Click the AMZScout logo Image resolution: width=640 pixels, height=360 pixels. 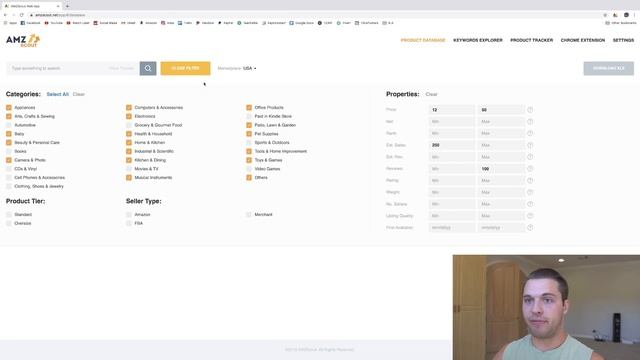(23, 40)
